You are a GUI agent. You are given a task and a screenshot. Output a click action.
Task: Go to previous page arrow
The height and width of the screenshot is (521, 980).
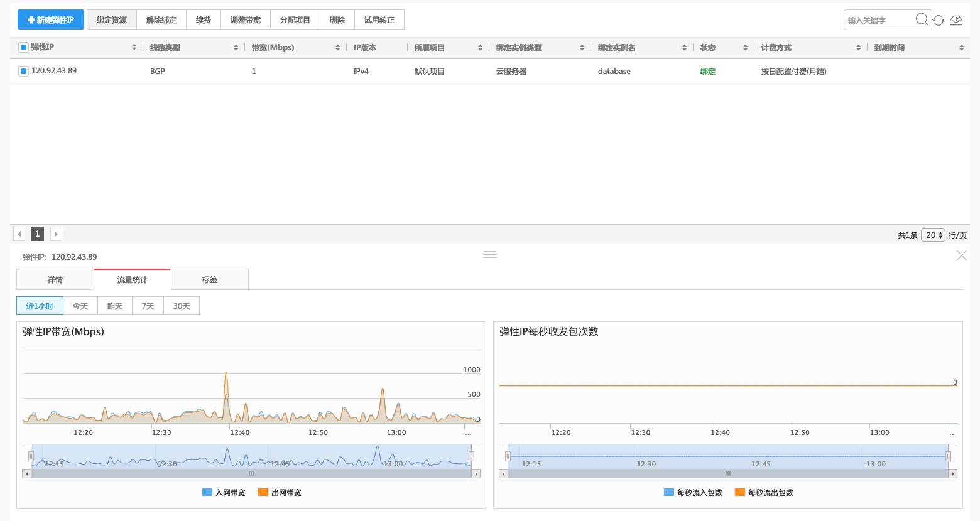[x=19, y=234]
